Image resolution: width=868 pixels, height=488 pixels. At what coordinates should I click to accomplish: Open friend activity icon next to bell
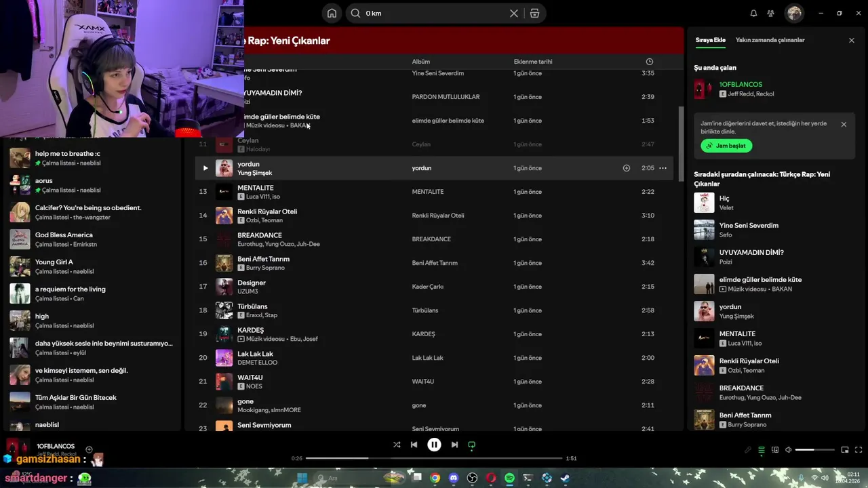(771, 14)
